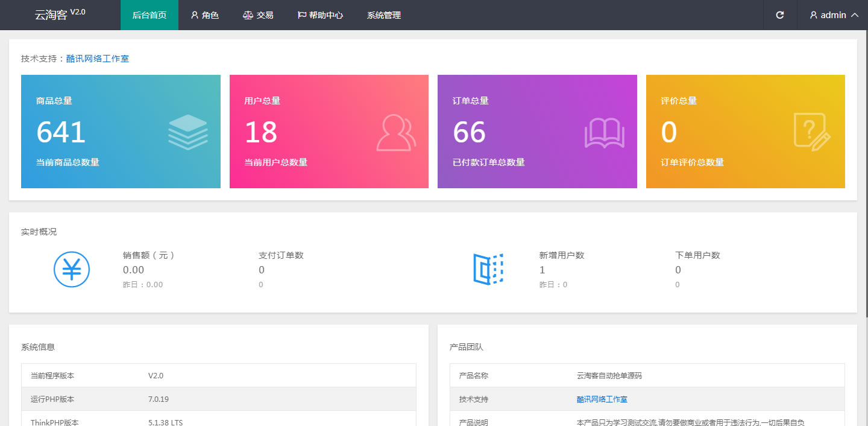The width and height of the screenshot is (868, 426).
Task: Click the question note icon on reviews card
Action: pyautogui.click(x=811, y=130)
